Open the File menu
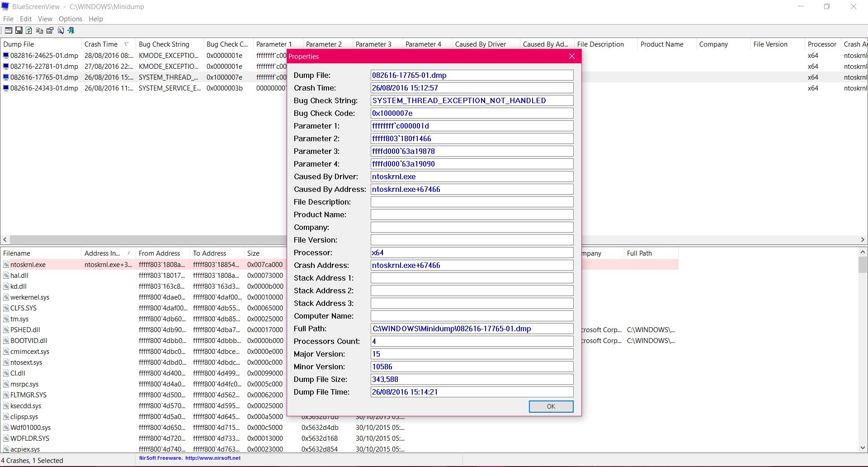Image resolution: width=868 pixels, height=467 pixels. [x=8, y=19]
